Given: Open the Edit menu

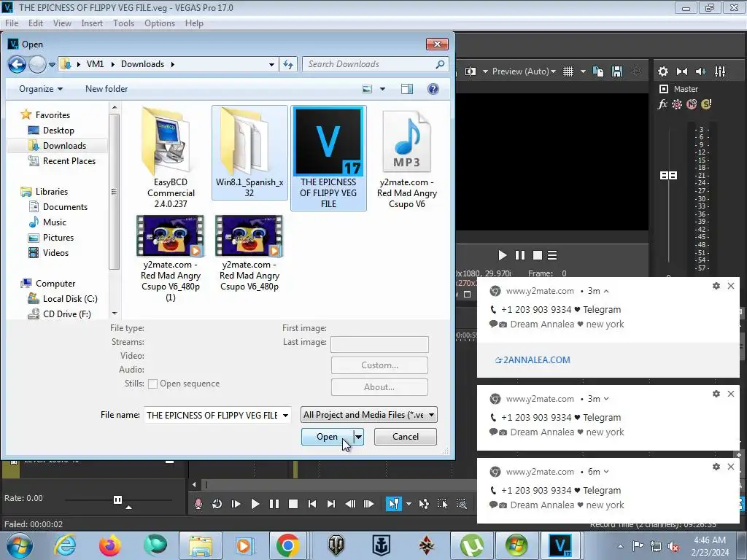Looking at the screenshot, I should click(36, 23).
